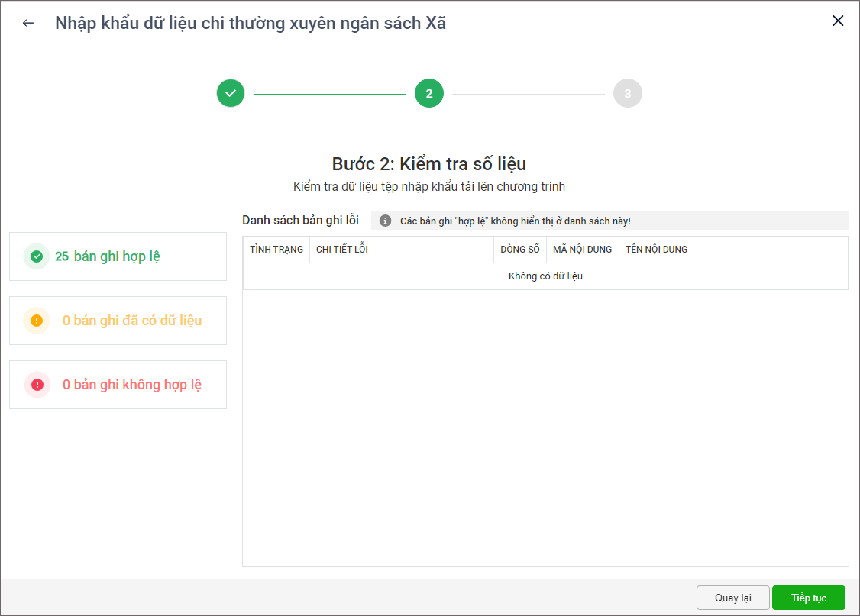
Task: Click the orange warning icon for existing records
Action: (37, 321)
